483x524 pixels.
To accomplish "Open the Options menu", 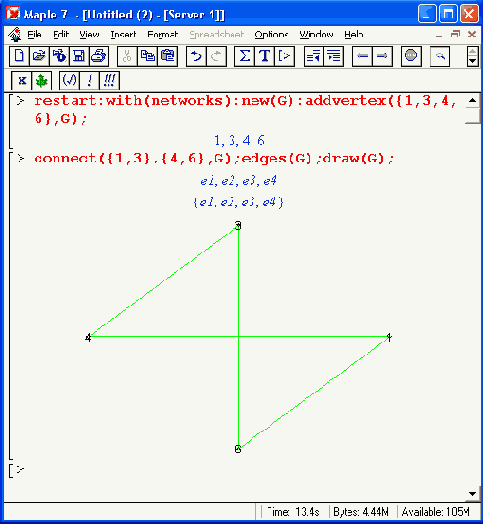I will click(x=271, y=34).
